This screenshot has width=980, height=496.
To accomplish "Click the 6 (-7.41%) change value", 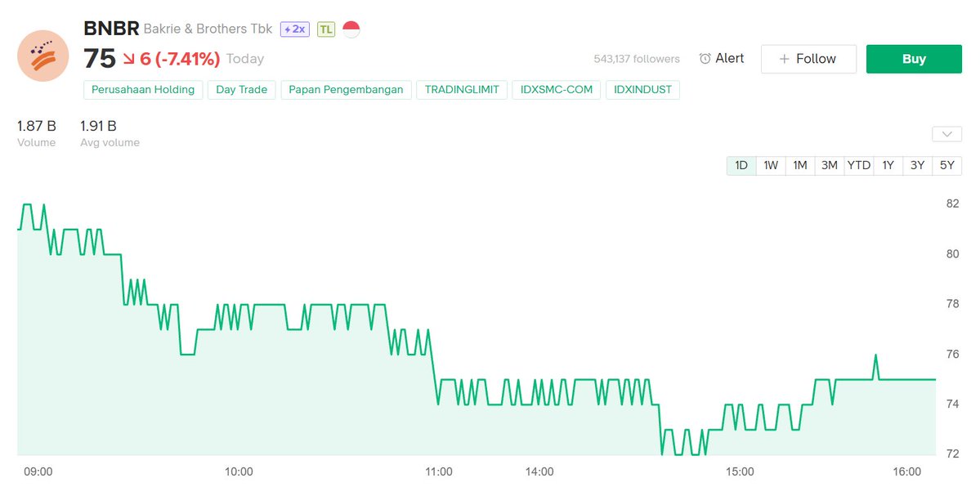I will tap(180, 60).
